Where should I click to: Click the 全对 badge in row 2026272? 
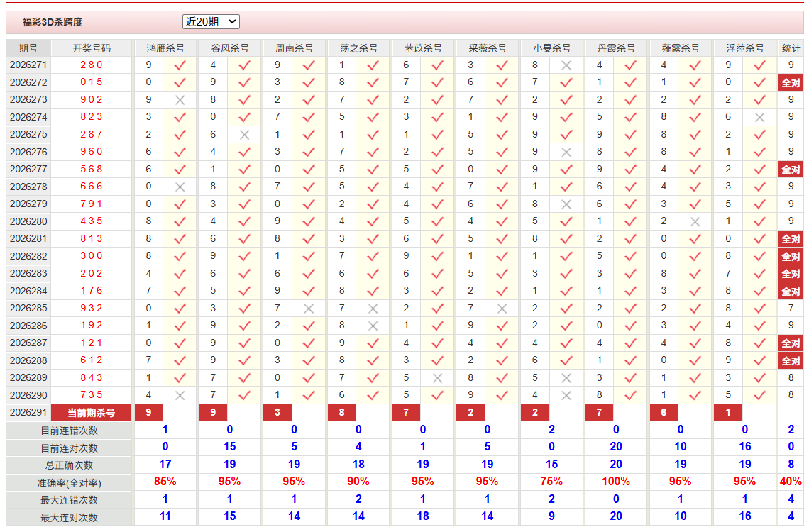click(x=791, y=82)
